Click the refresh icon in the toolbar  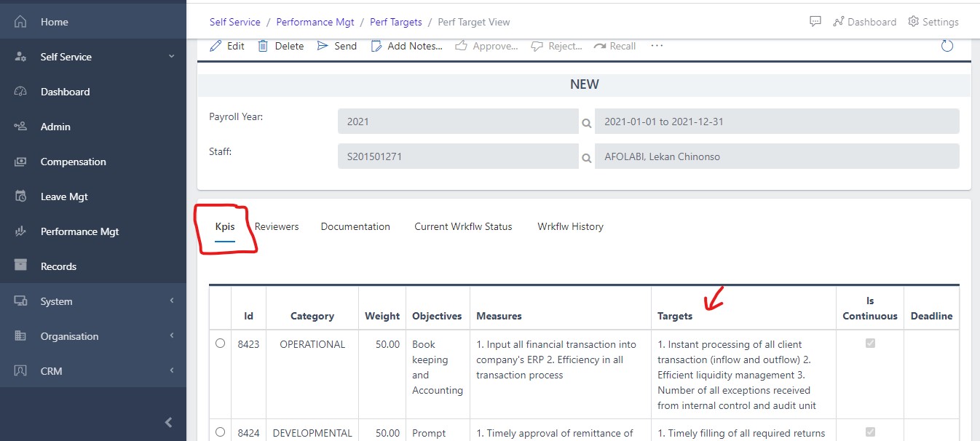click(x=947, y=46)
